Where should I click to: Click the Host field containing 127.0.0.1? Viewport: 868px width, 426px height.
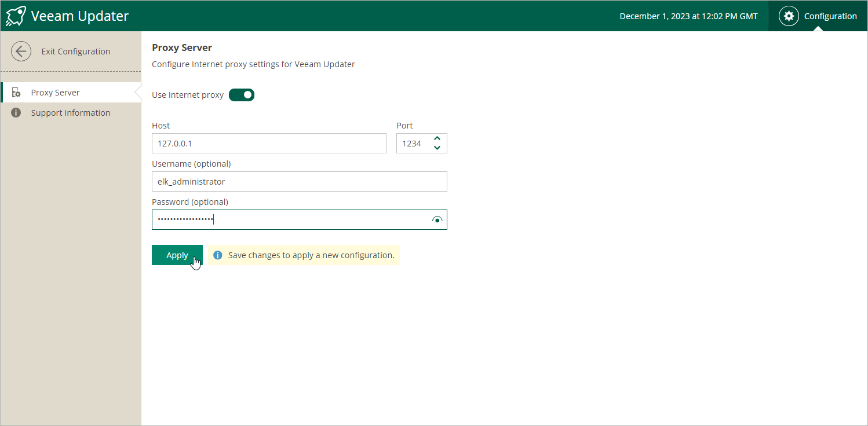tap(269, 144)
